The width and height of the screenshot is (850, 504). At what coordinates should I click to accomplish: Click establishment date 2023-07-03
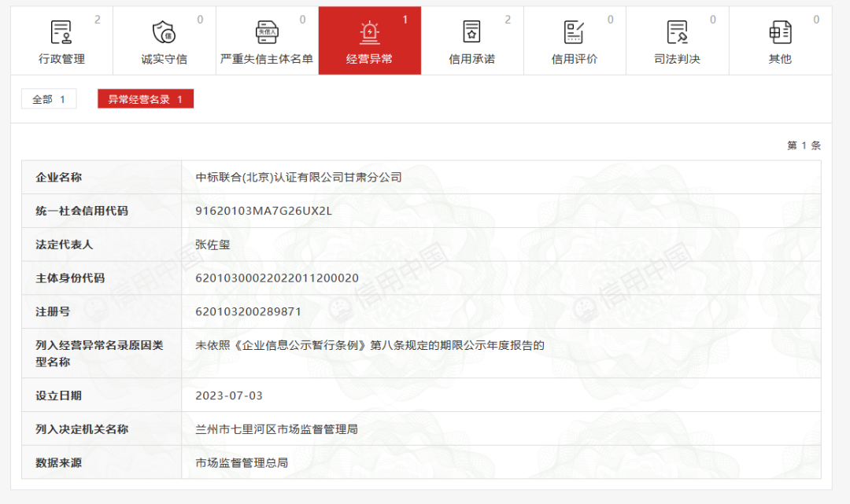[x=229, y=395]
